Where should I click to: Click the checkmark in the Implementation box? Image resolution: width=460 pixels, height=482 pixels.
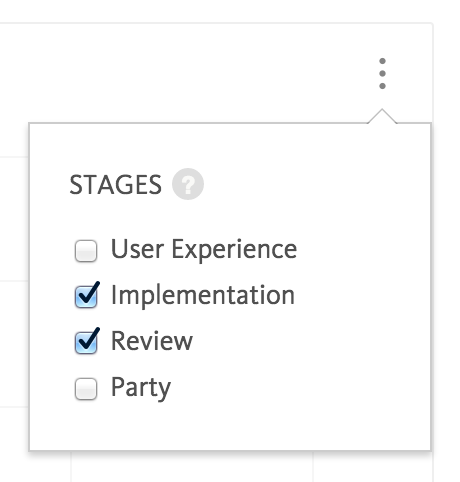point(90,292)
